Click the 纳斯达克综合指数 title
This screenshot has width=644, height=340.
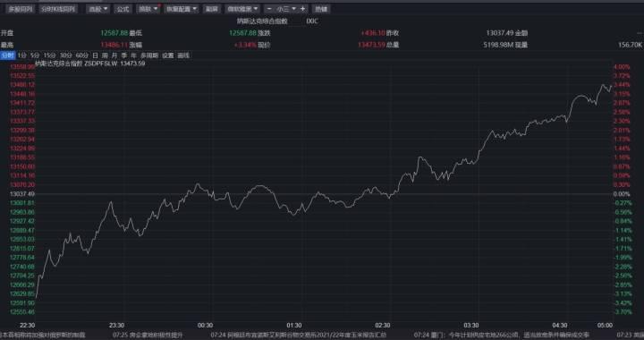262,21
